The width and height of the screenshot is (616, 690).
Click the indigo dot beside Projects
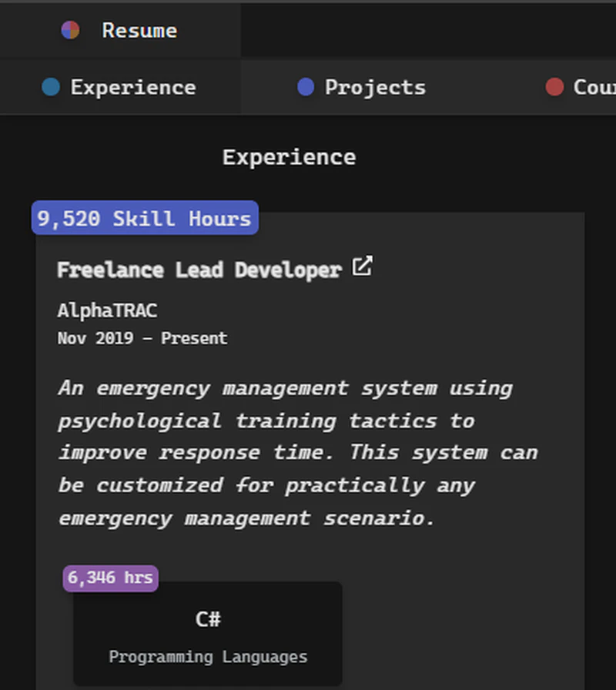tap(306, 87)
